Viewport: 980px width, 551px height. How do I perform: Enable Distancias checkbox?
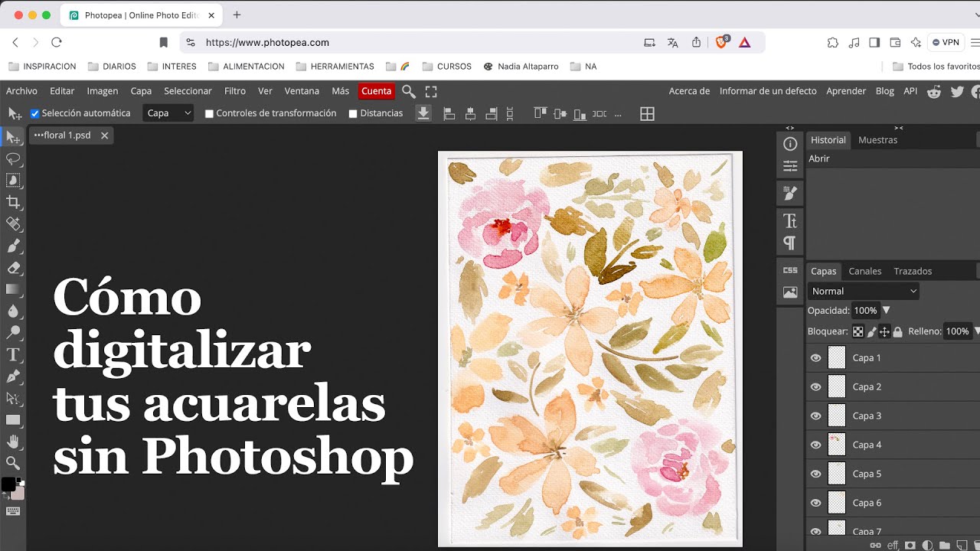click(353, 113)
